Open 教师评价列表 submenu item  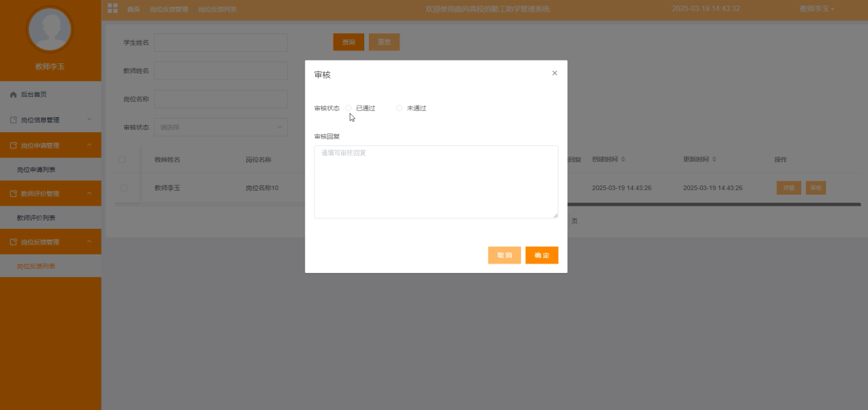[x=50, y=218]
